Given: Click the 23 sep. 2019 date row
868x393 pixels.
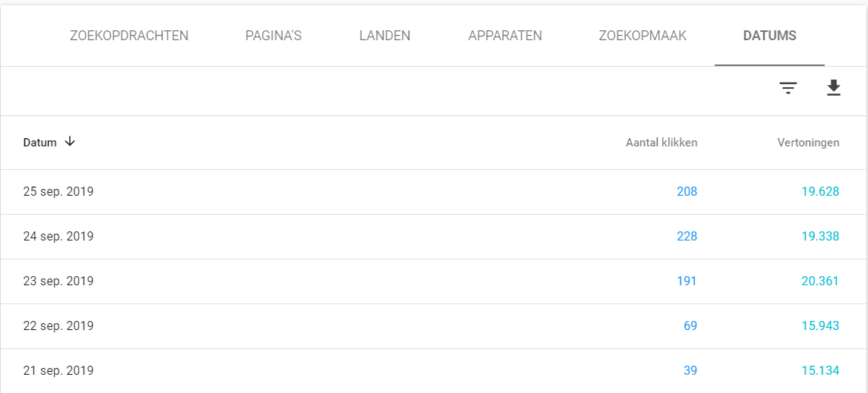Looking at the screenshot, I should pyautogui.click(x=58, y=281).
